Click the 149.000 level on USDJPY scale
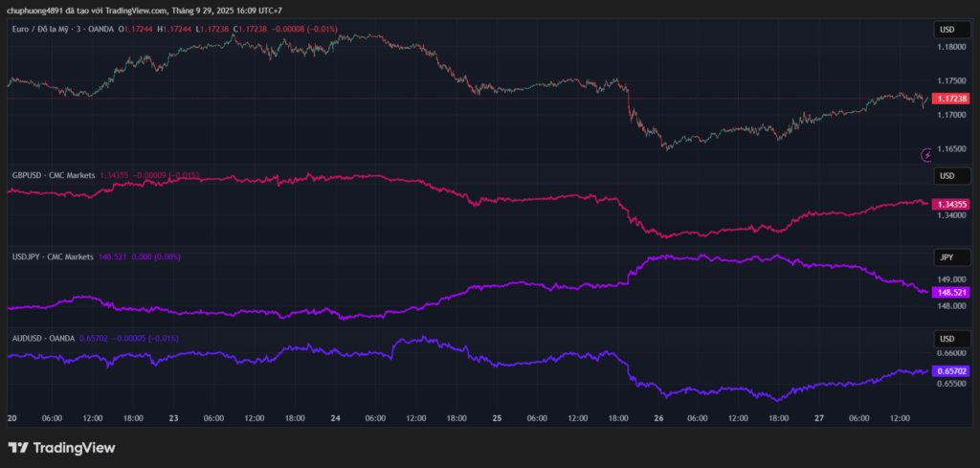 (x=951, y=279)
